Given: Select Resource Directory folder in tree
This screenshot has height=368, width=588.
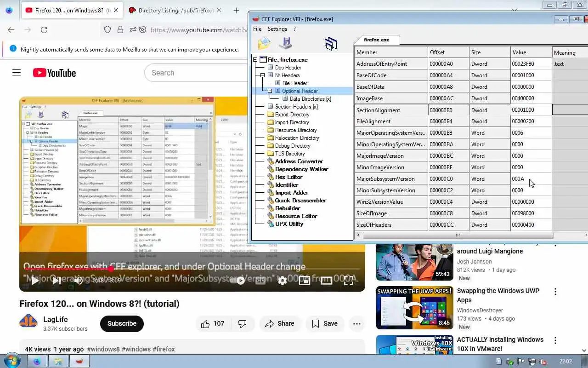Looking at the screenshot, I should [296, 130].
